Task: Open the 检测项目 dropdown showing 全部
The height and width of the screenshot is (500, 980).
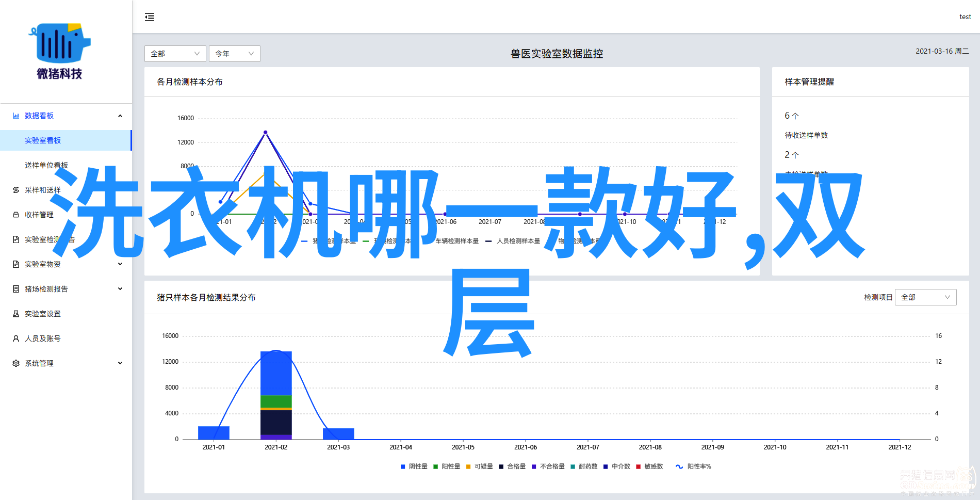Action: point(925,297)
